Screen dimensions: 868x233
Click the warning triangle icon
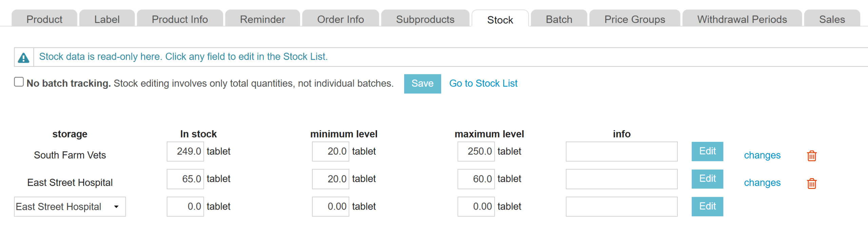coord(23,58)
